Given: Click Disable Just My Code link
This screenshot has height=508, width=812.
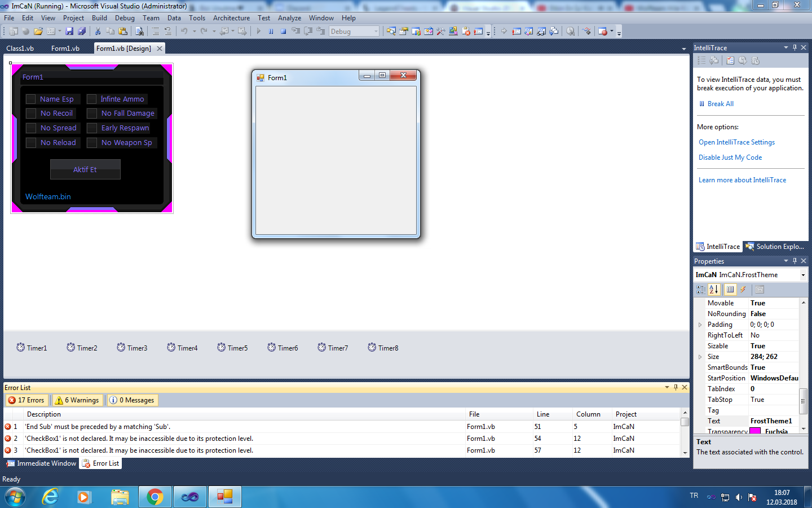Looking at the screenshot, I should click(730, 157).
